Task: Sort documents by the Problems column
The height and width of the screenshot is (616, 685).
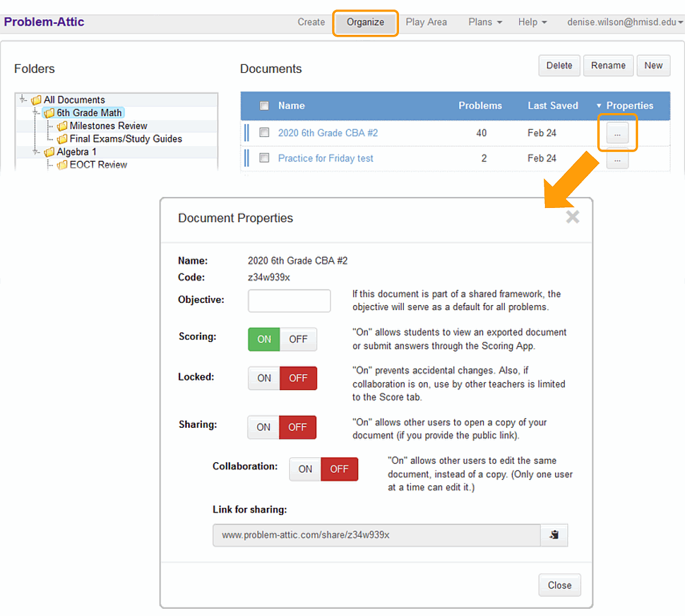Action: [x=480, y=106]
